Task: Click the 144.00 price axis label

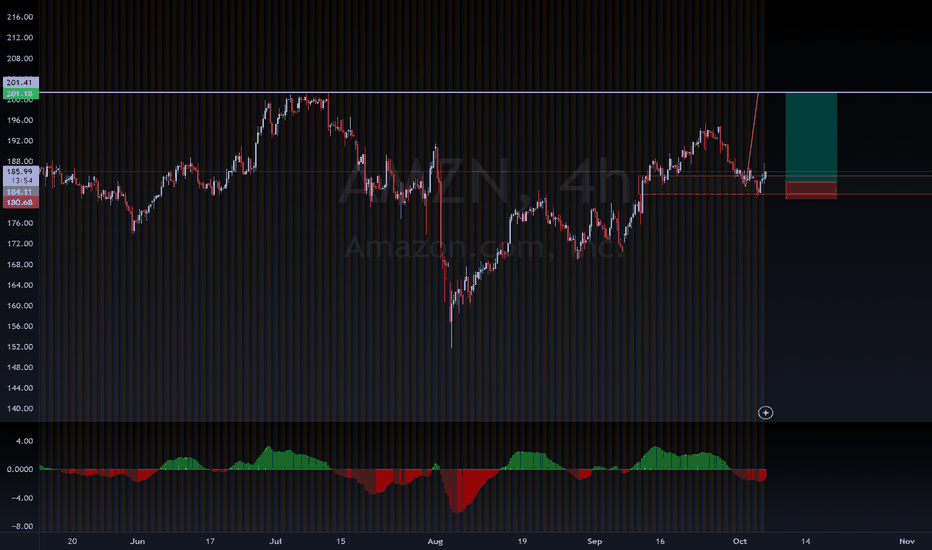Action: coord(20,388)
